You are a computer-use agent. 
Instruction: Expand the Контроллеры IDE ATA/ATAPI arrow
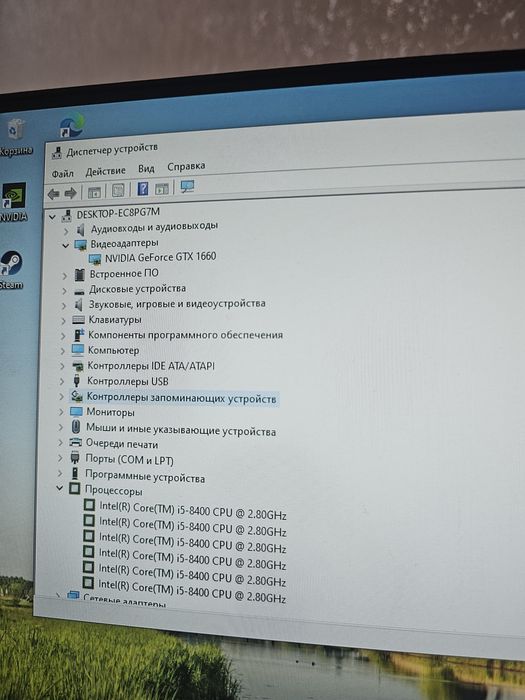tap(62, 366)
